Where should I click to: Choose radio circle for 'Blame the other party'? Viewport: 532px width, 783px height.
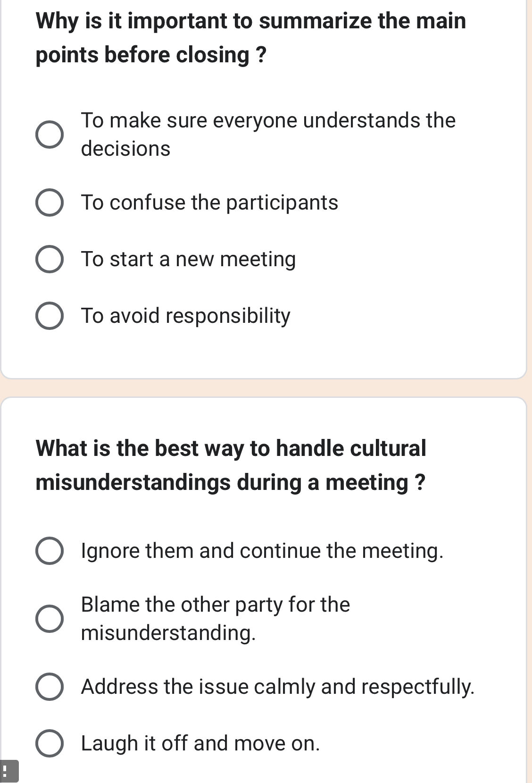click(x=50, y=618)
